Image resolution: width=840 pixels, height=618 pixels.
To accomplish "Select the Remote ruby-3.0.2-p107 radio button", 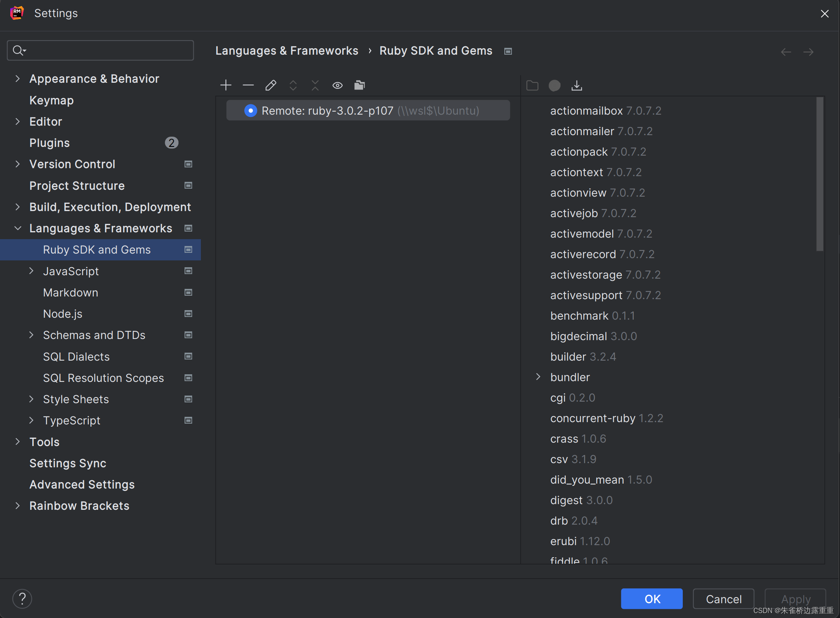I will click(x=251, y=110).
